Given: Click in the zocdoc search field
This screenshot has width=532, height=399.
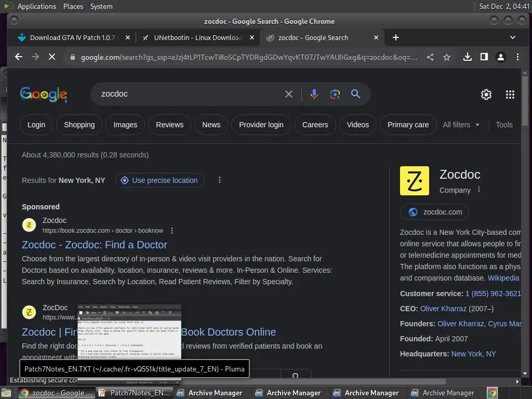Looking at the screenshot, I should (x=190, y=94).
